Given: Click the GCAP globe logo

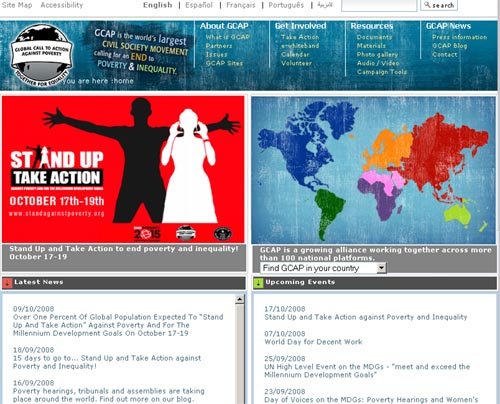Looking at the screenshot, I should [41, 55].
